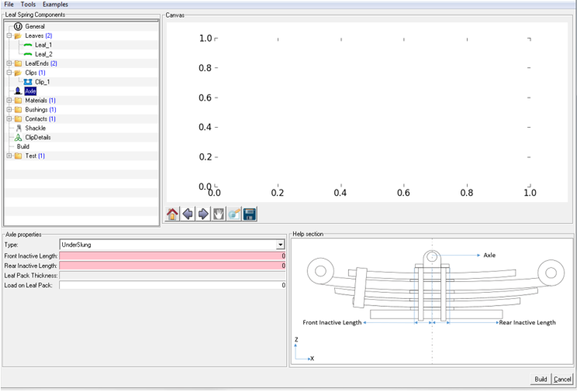Click the Cancel button

pos(562,379)
